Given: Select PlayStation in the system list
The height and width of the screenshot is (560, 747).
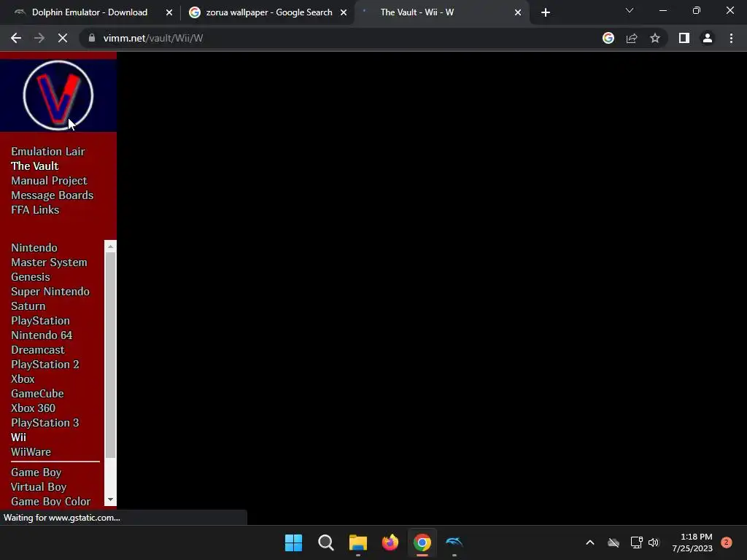Looking at the screenshot, I should tap(41, 321).
